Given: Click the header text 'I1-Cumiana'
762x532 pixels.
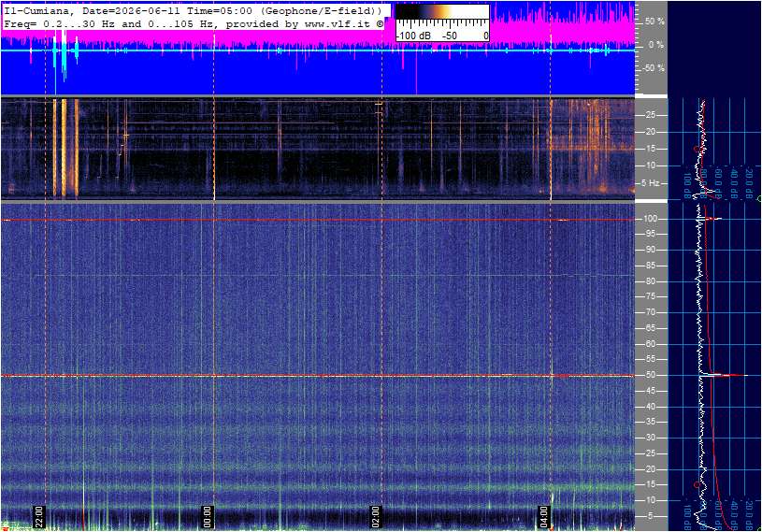Looking at the screenshot, I should click(x=36, y=10).
